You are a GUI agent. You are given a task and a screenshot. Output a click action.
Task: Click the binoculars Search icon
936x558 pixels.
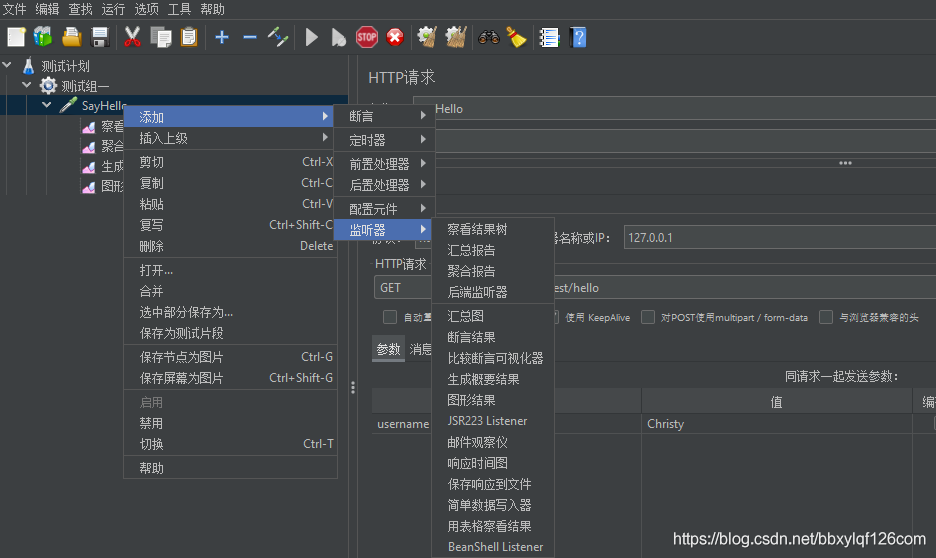(488, 37)
